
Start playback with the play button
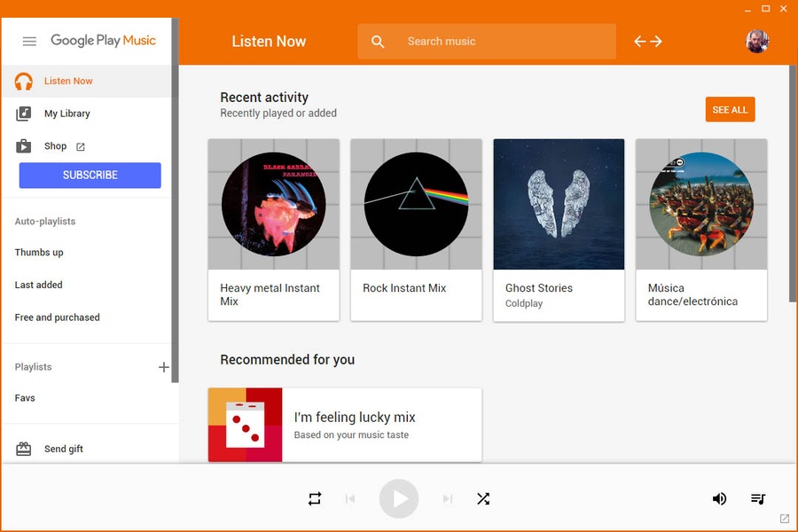(x=399, y=498)
